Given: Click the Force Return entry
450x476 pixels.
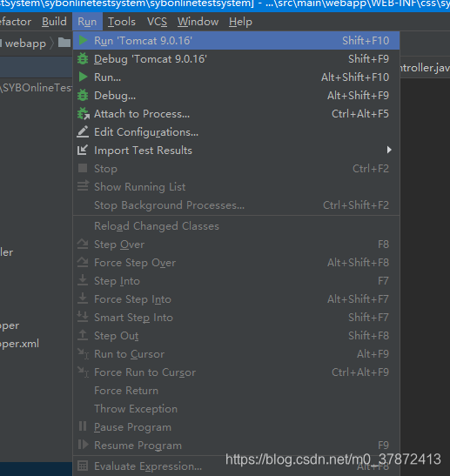Looking at the screenshot, I should pyautogui.click(x=236, y=390).
